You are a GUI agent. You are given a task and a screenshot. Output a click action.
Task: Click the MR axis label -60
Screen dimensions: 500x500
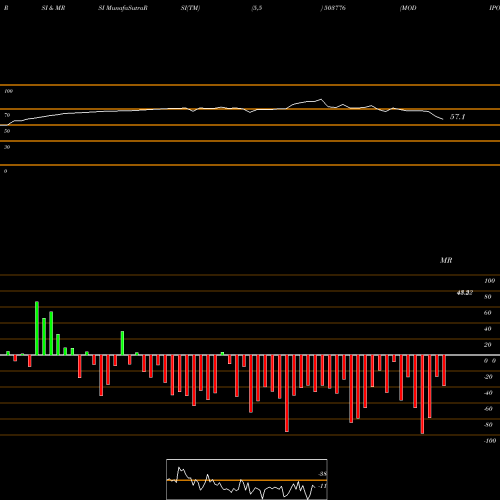coord(488,409)
